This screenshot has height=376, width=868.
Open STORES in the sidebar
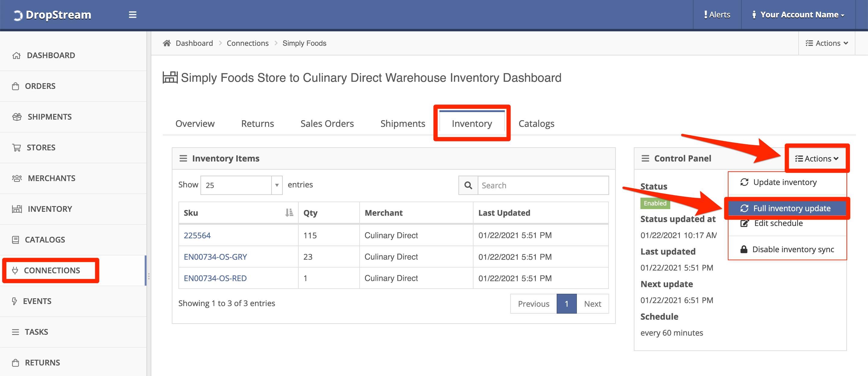[x=41, y=148]
